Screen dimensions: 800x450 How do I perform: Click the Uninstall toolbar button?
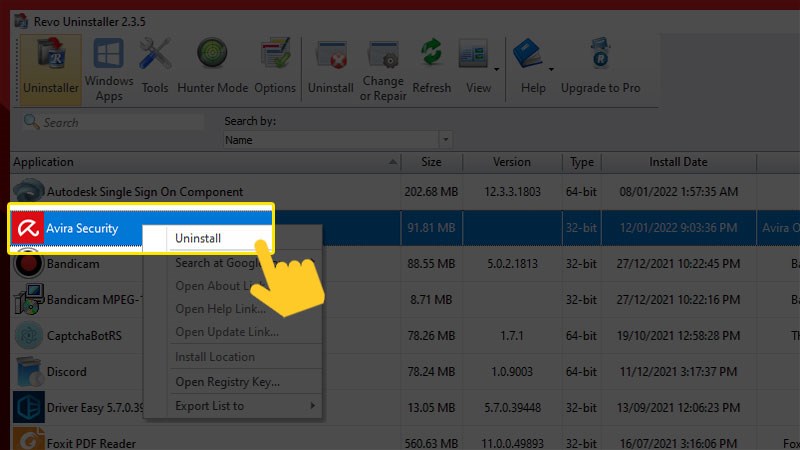[331, 66]
